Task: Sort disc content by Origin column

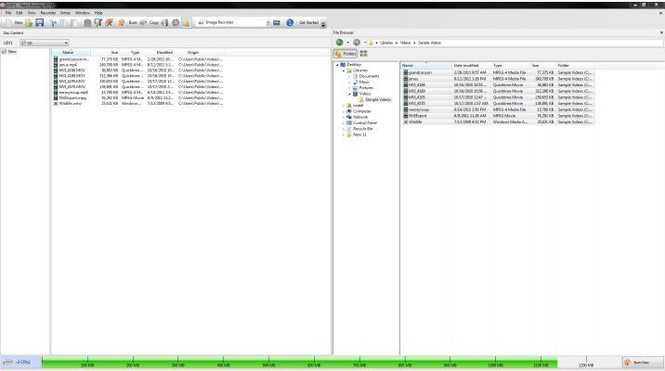Action: 200,52
